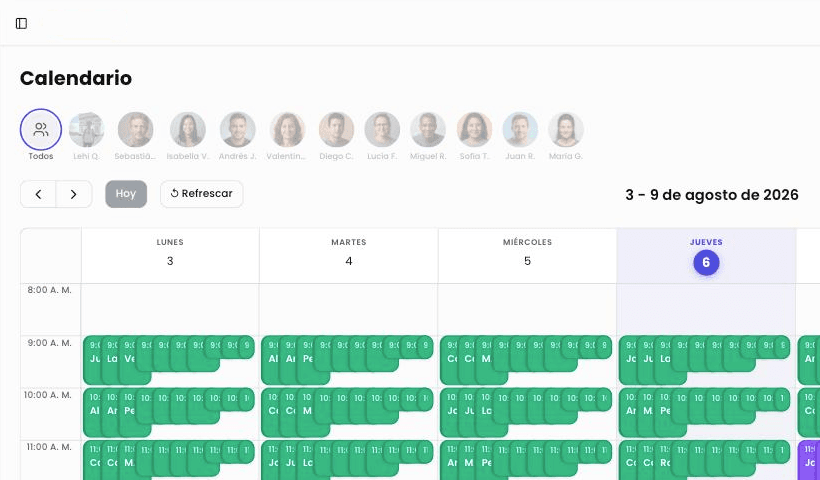Open Tuesday 11:00 appointment starting 'Lc'

point(307,460)
